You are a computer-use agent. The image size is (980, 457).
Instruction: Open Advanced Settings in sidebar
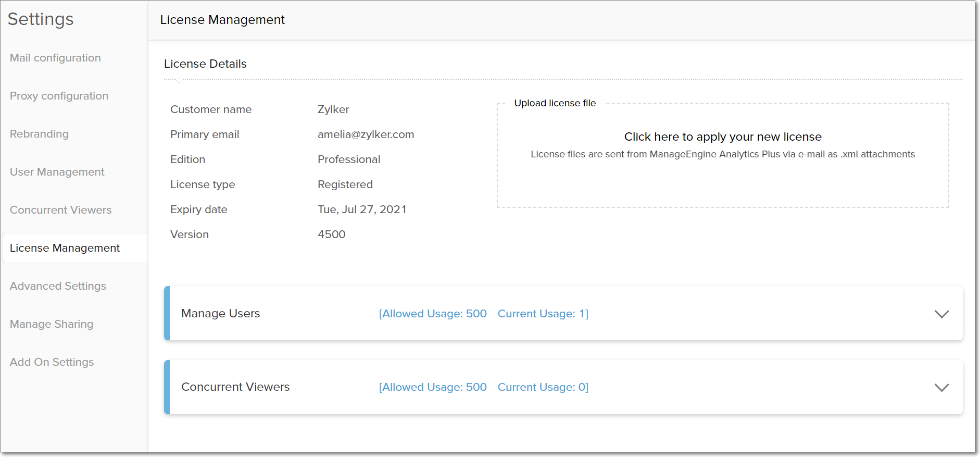click(58, 286)
